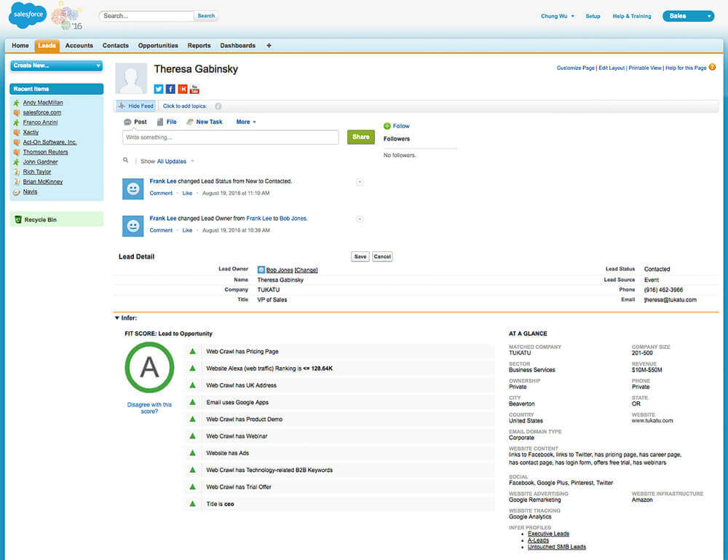The width and height of the screenshot is (728, 560).
Task: Click the topics info icon
Action: tap(218, 106)
